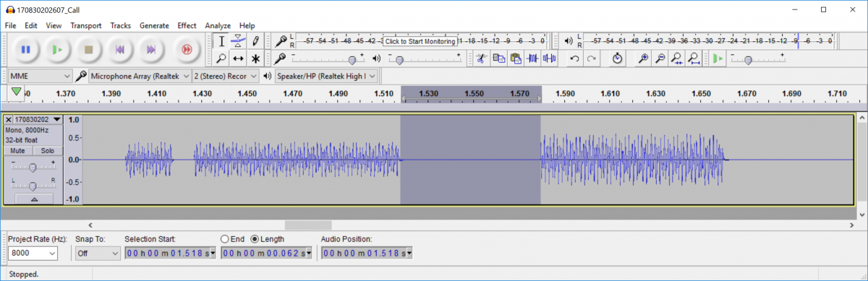868x281 pixels.
Task: Open the Tracks menu
Action: coord(120,25)
